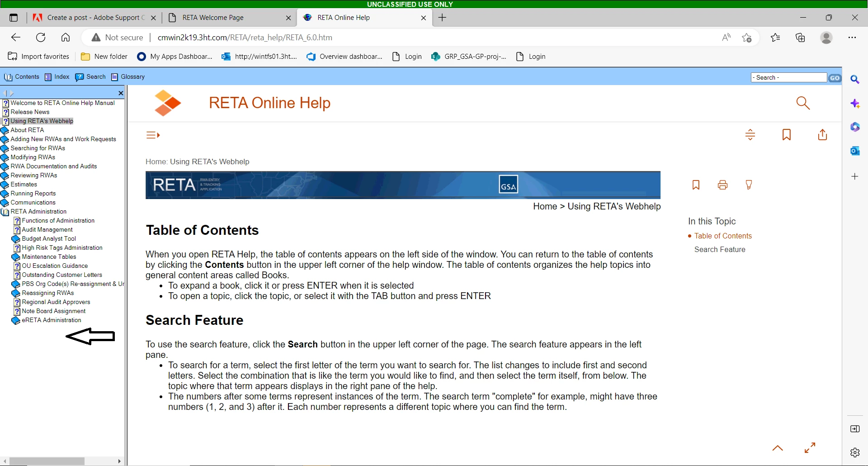Click the orange search magnifier icon

point(803,103)
